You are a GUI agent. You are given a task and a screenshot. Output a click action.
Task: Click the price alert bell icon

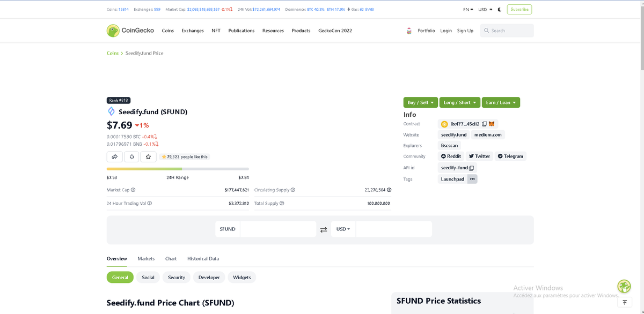click(131, 156)
